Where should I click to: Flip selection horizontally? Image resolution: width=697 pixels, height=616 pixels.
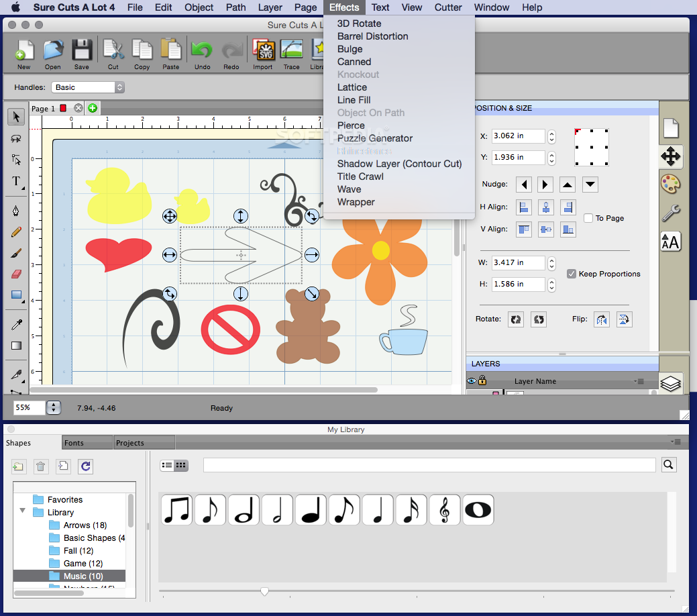[x=602, y=319]
